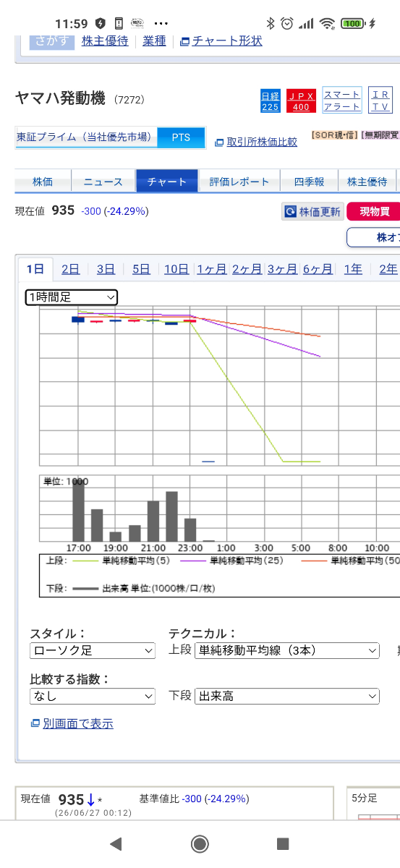
Task: Tap Android recent apps square
Action: click(x=284, y=843)
